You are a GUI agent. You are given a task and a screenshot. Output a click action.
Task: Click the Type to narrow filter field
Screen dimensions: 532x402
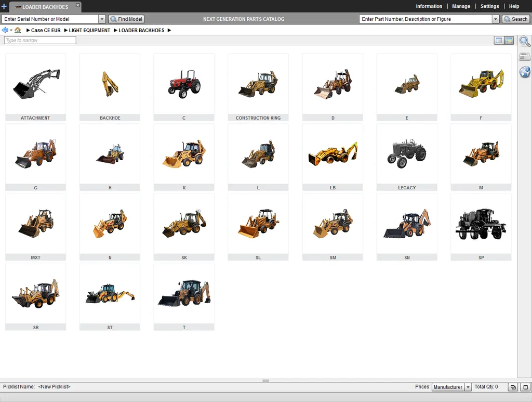tap(40, 40)
